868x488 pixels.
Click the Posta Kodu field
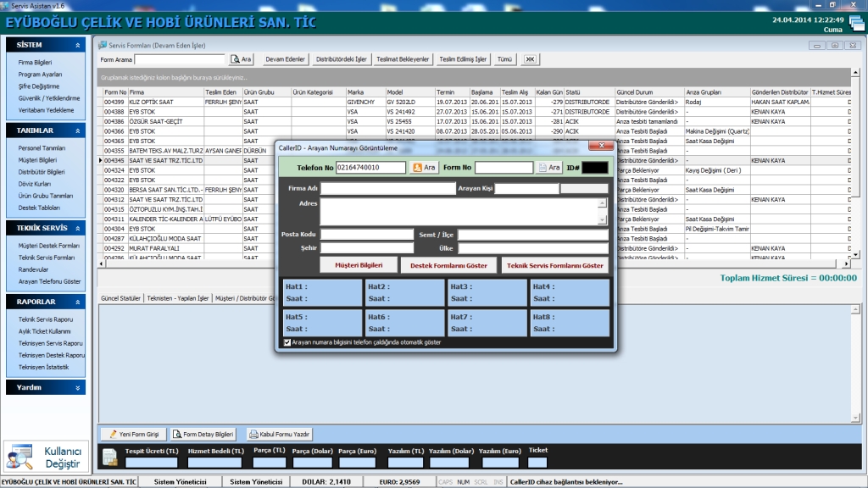pyautogui.click(x=367, y=235)
